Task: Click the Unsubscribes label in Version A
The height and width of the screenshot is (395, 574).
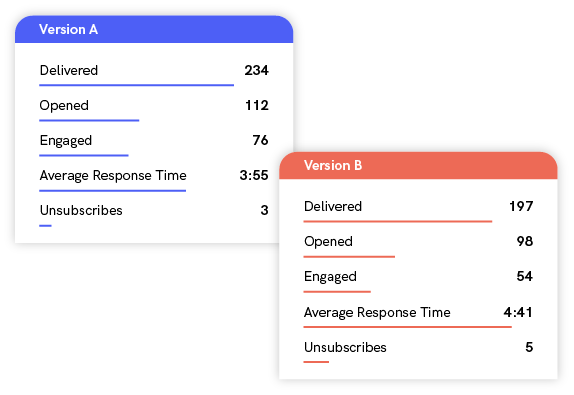Action: coord(81,210)
